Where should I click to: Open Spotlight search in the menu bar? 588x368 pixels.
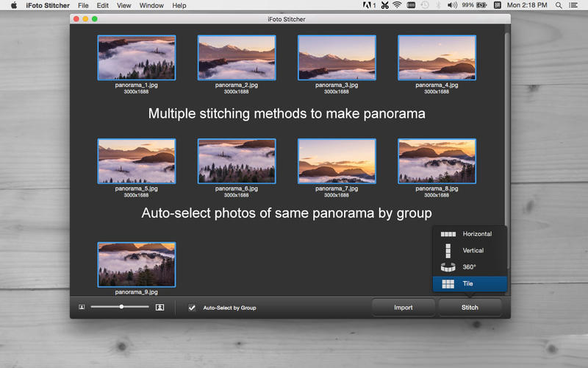point(558,5)
